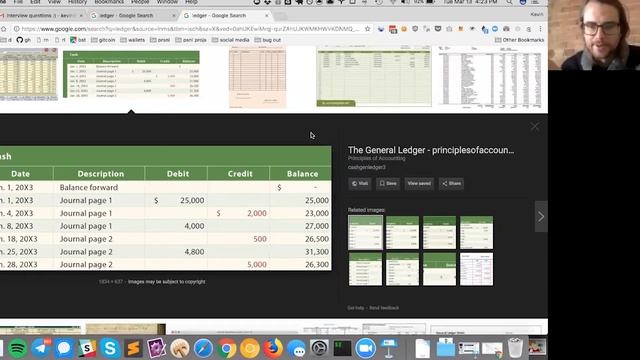This screenshot has width=640, height=360.
Task: Select the white report result thumbnail
Action: click(x=490, y=77)
